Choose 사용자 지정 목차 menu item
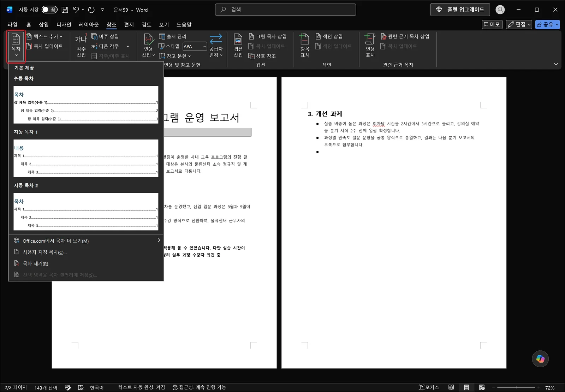Image resolution: width=565 pixels, height=392 pixels. point(86,252)
